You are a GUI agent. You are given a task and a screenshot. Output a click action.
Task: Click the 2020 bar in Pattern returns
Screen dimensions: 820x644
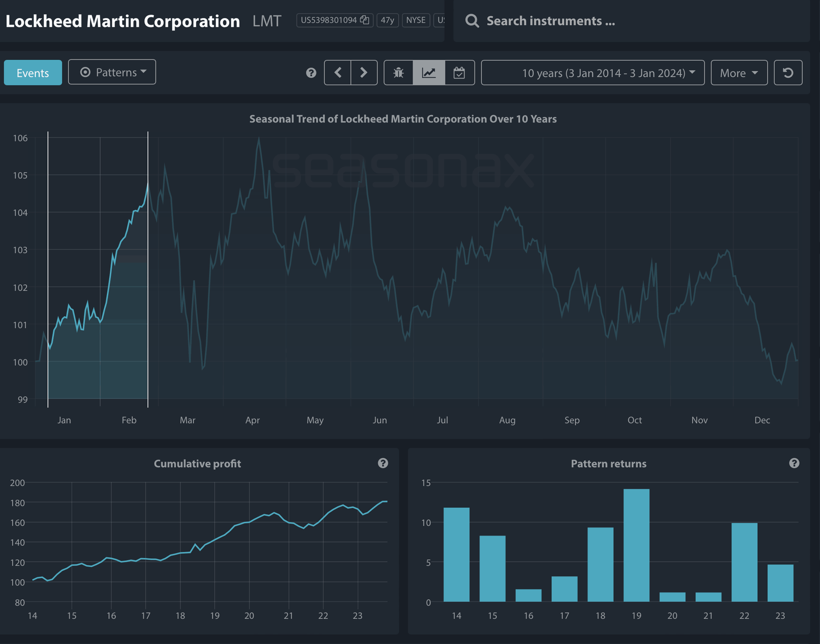(x=672, y=597)
